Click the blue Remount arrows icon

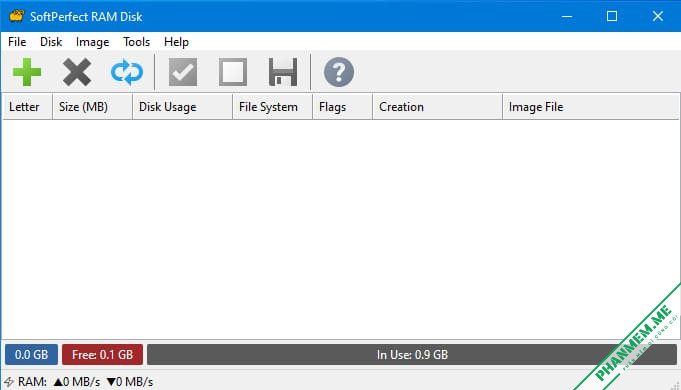(127, 72)
